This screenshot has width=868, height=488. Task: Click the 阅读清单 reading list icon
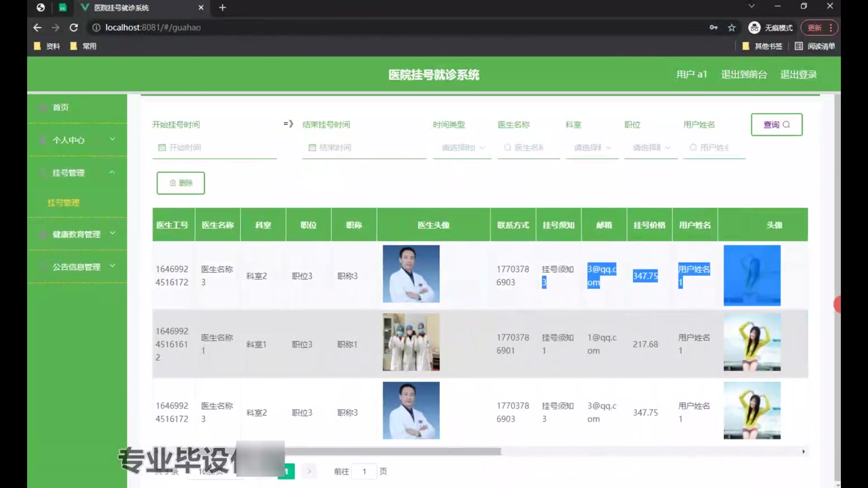pyautogui.click(x=799, y=46)
